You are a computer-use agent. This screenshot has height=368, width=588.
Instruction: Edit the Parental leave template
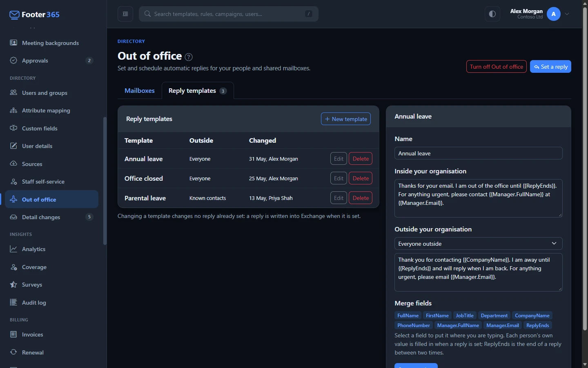click(x=339, y=198)
